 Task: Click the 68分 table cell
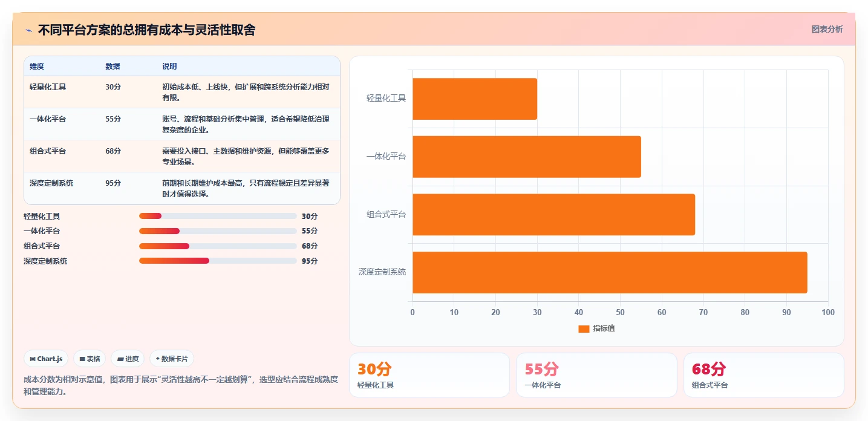113,151
